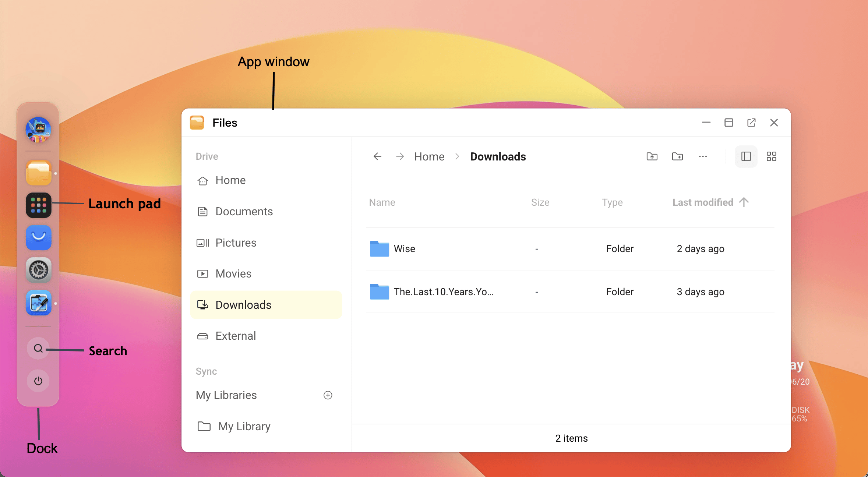The image size is (868, 477).
Task: Click the Home breadcrumb link
Action: click(429, 156)
